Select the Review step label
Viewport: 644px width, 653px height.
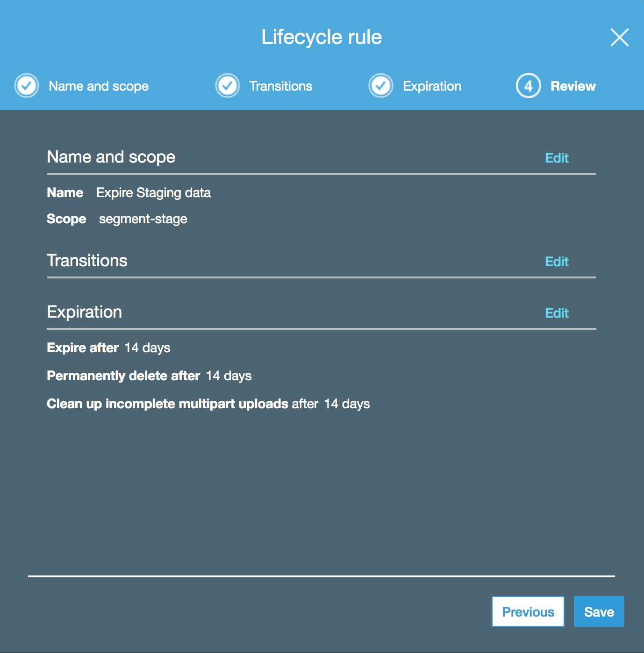pos(573,85)
